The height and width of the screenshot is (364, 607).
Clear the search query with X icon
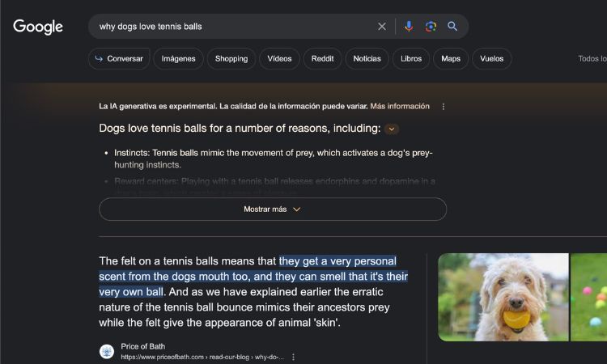pyautogui.click(x=382, y=27)
